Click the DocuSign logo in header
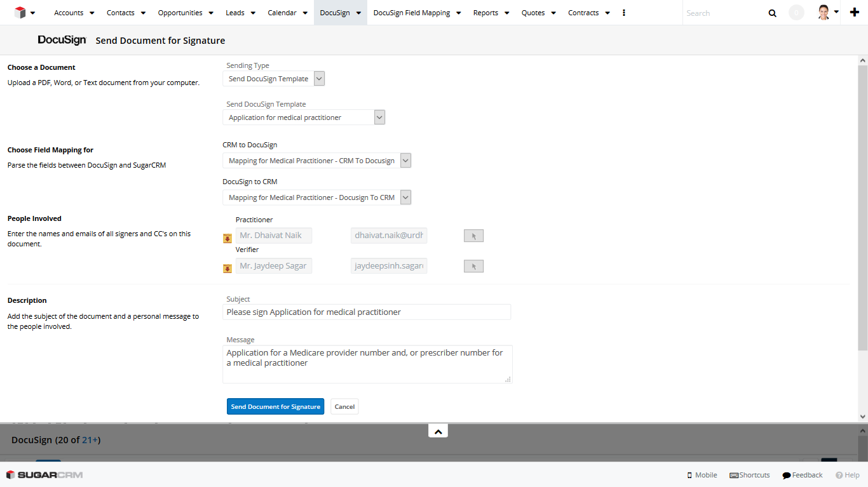This screenshot has height=487, width=868. click(x=62, y=40)
